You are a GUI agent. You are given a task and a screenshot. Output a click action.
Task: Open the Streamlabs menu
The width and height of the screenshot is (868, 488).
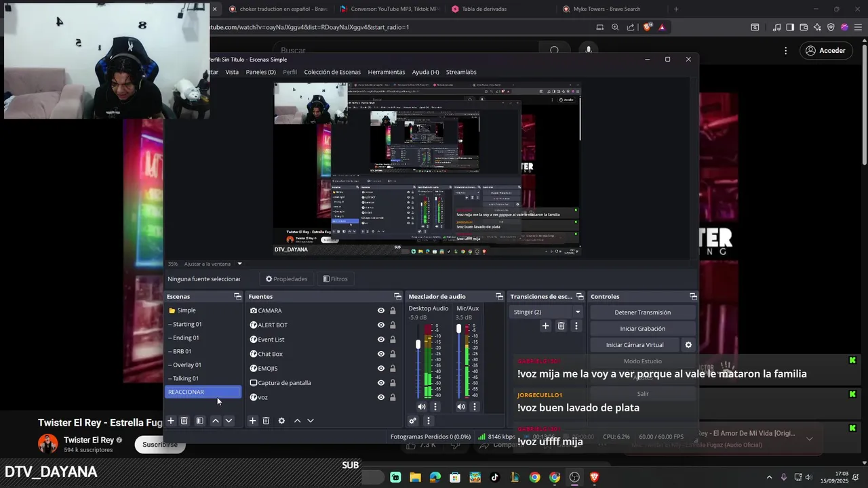pos(461,72)
